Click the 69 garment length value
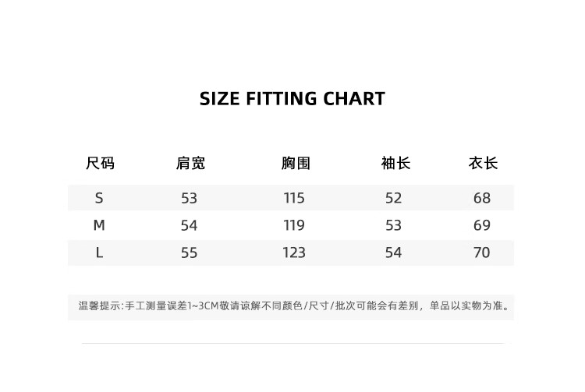The image size is (585, 392). (482, 225)
